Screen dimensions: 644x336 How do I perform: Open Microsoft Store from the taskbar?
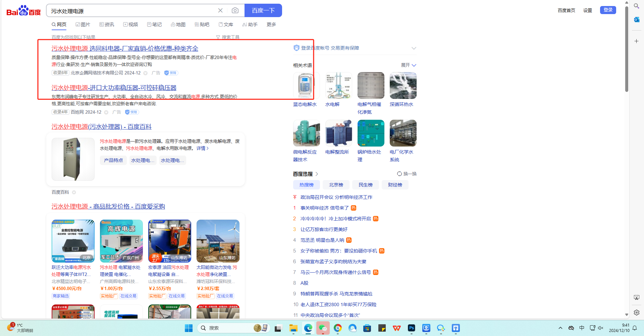367,328
